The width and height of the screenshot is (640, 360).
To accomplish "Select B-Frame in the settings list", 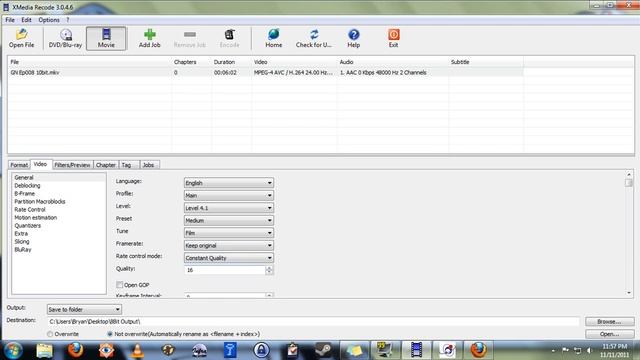I will [24, 193].
